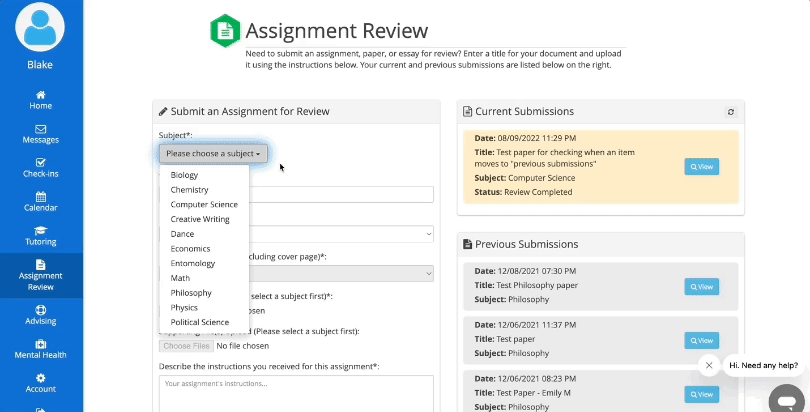Open Advising from the sidebar
This screenshot has width=810, height=412.
pyautogui.click(x=40, y=315)
